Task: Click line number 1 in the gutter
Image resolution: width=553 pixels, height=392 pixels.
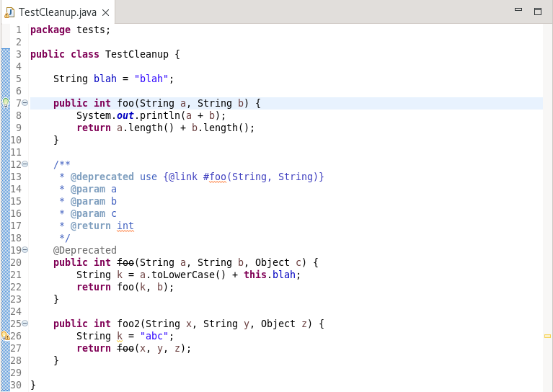Action: (19, 30)
